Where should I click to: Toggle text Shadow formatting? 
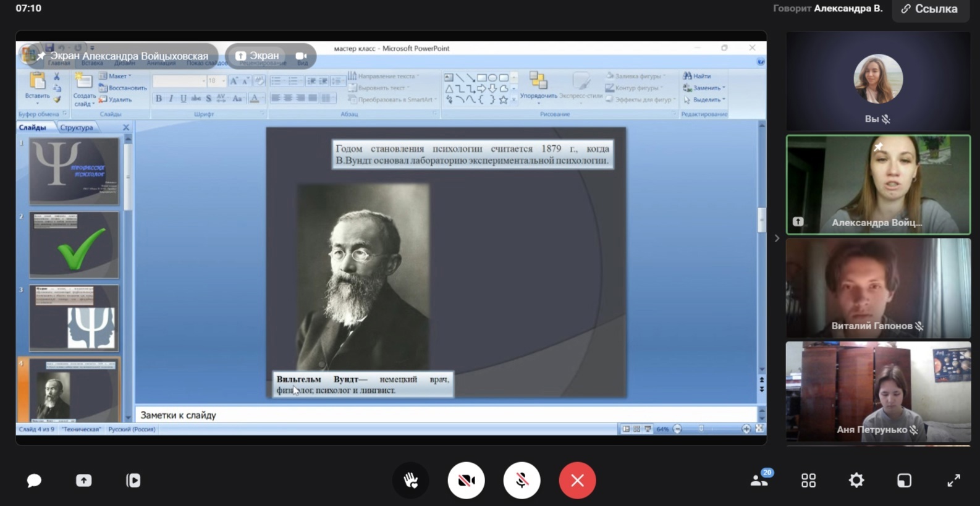click(x=208, y=99)
